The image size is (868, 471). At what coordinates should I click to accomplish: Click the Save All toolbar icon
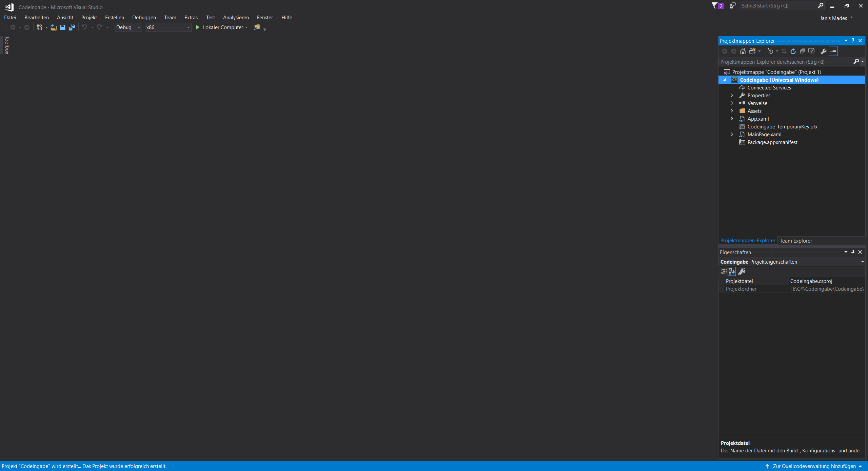[72, 27]
